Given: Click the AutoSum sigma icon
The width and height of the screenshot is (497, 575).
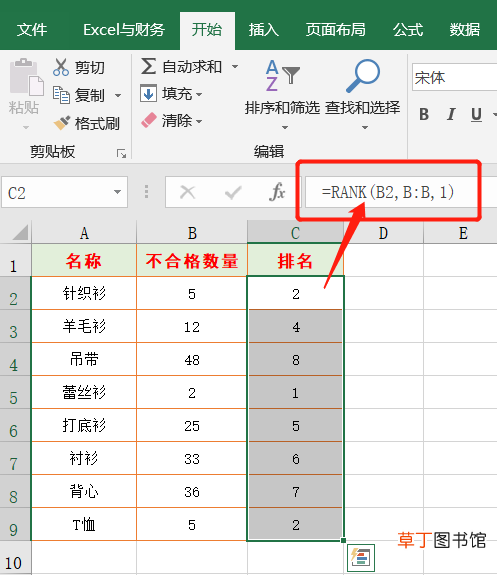Looking at the screenshot, I should [148, 66].
